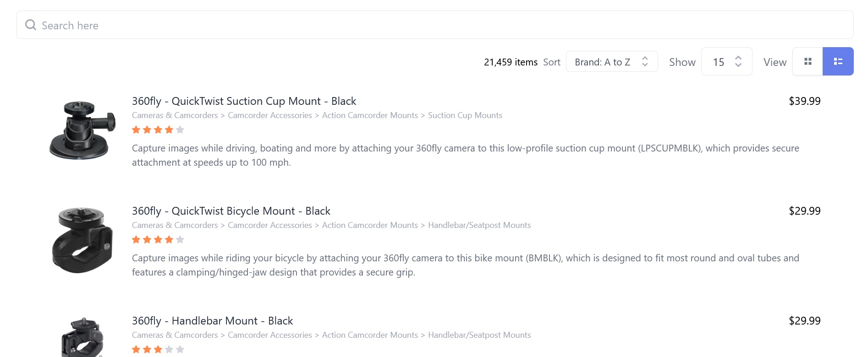Click the View label text
Image resolution: width=868 pixels, height=357 pixels.
point(775,62)
